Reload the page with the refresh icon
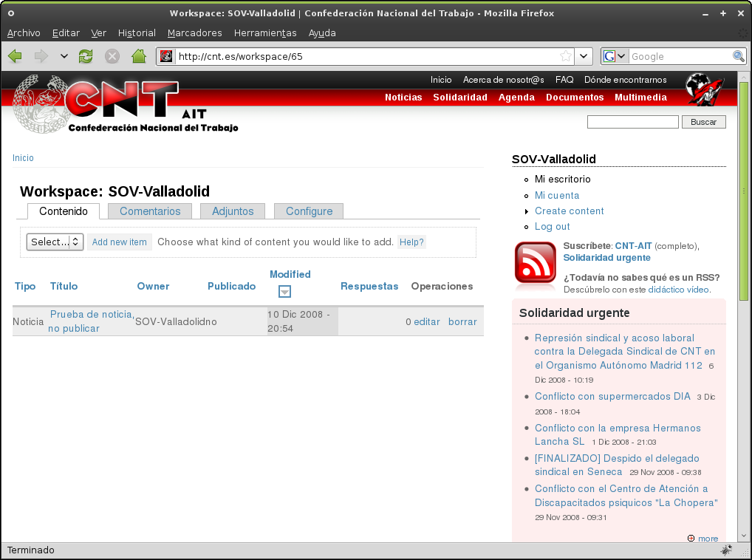This screenshot has height=560, width=752. click(86, 56)
